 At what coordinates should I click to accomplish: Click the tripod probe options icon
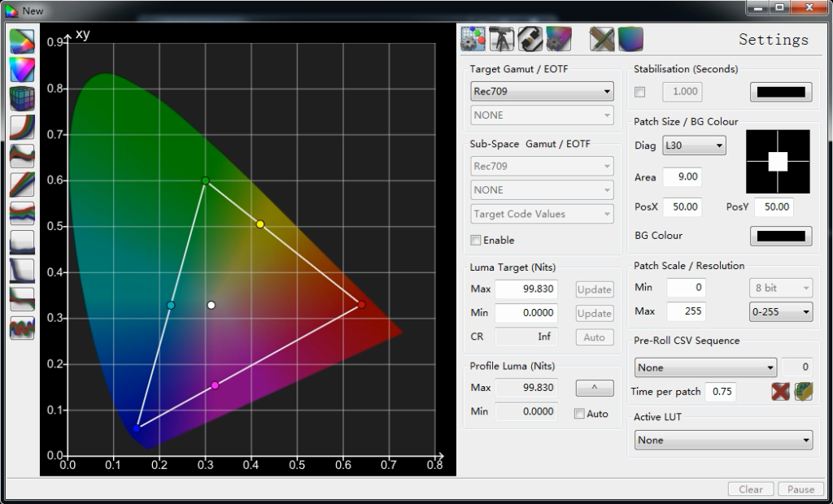tap(500, 39)
